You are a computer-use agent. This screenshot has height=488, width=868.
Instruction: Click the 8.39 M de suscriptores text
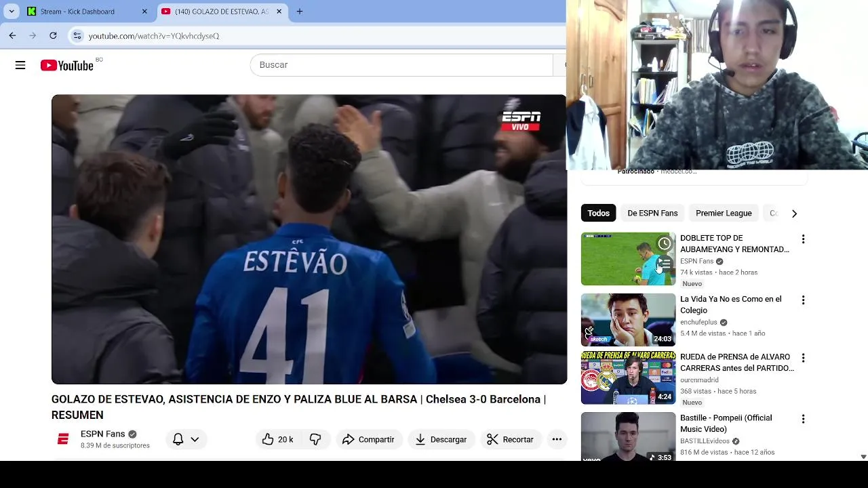tap(115, 446)
